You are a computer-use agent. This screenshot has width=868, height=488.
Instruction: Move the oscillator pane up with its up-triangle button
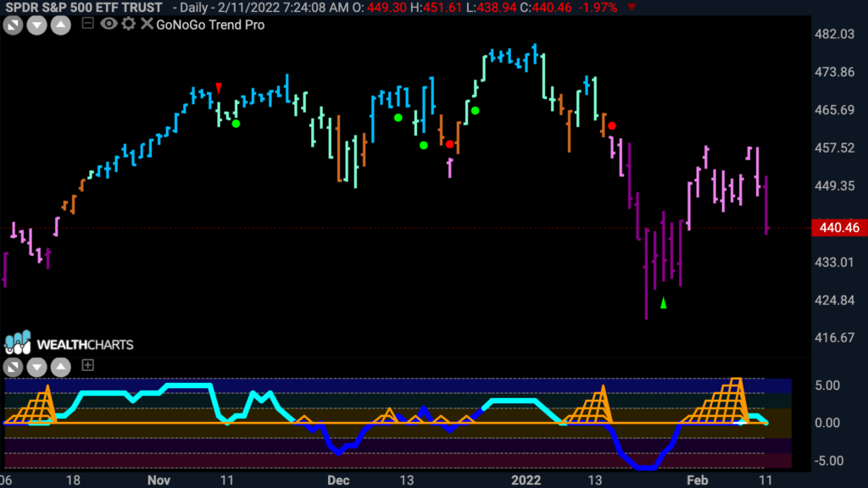coord(61,367)
